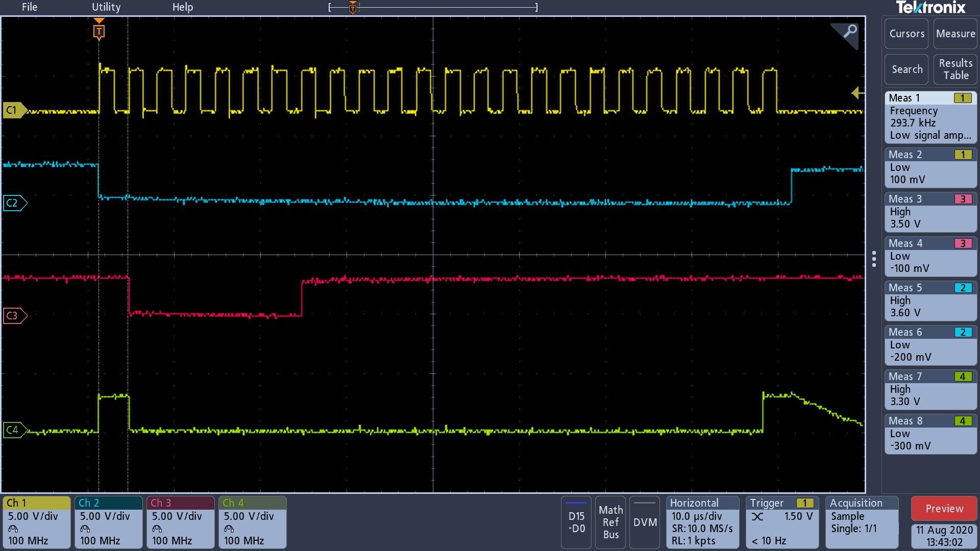Select the C3 waveform handle

14,316
